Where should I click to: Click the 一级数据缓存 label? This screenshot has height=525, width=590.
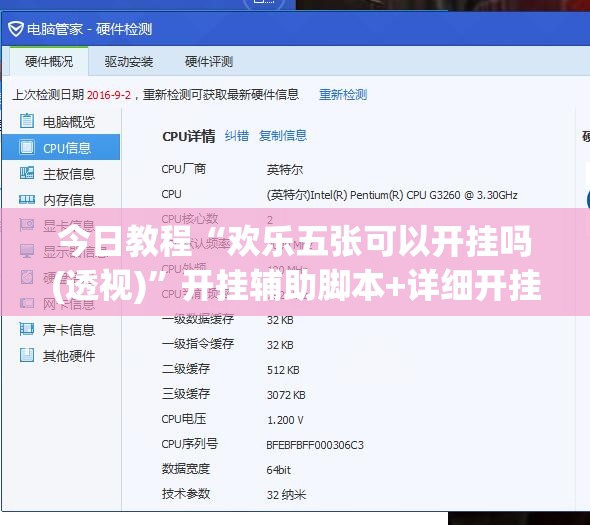click(198, 320)
